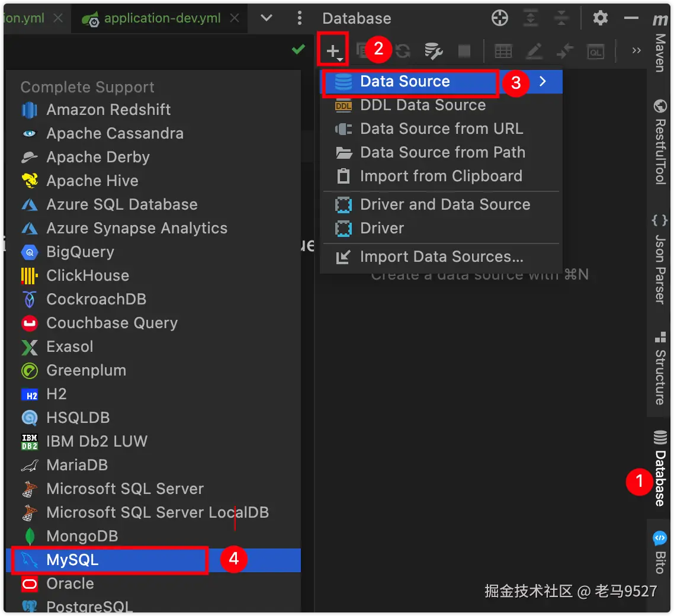The width and height of the screenshot is (674, 616).
Task: Close the application-dev.yml tab
Action: click(x=235, y=18)
